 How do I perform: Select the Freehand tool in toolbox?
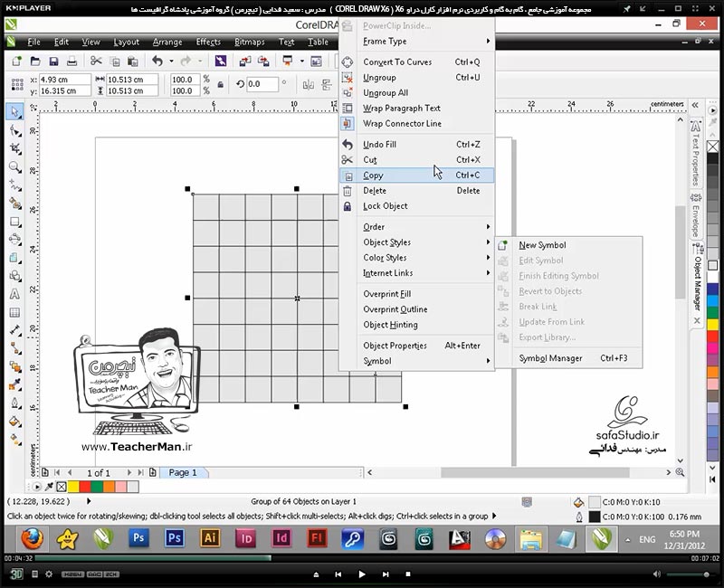pyautogui.click(x=15, y=185)
